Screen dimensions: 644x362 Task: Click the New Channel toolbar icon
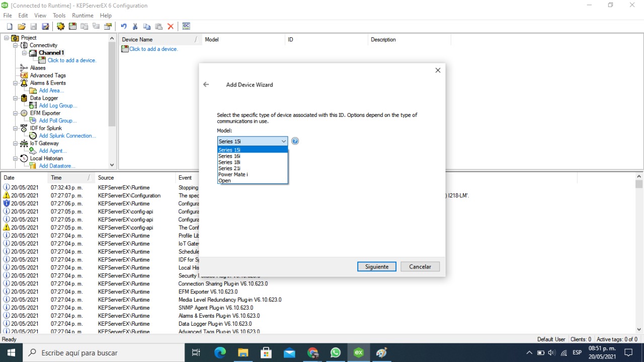61,26
